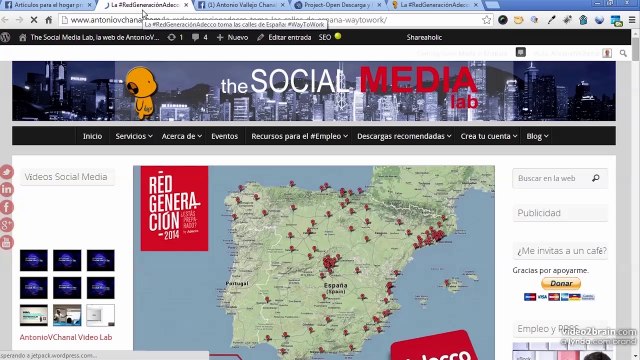This screenshot has height=360, width=640.
Task: Close the Project-Open Descarga tab
Action: 379,5
